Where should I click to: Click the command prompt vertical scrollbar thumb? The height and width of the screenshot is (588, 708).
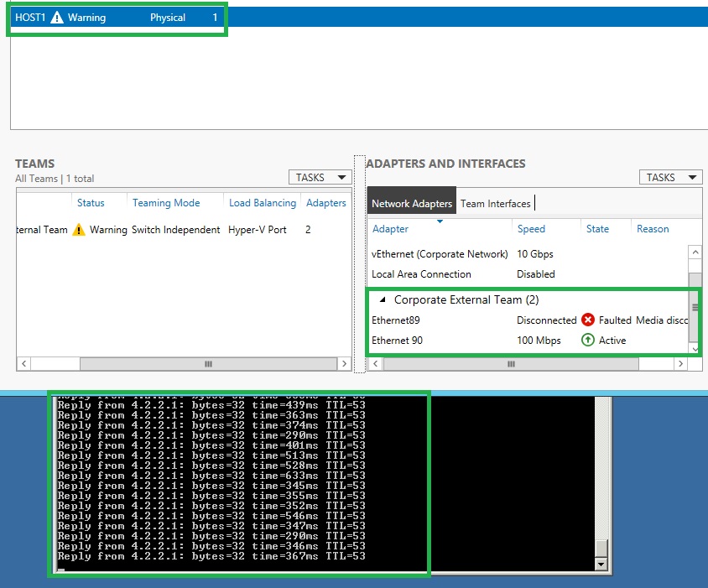[601, 549]
